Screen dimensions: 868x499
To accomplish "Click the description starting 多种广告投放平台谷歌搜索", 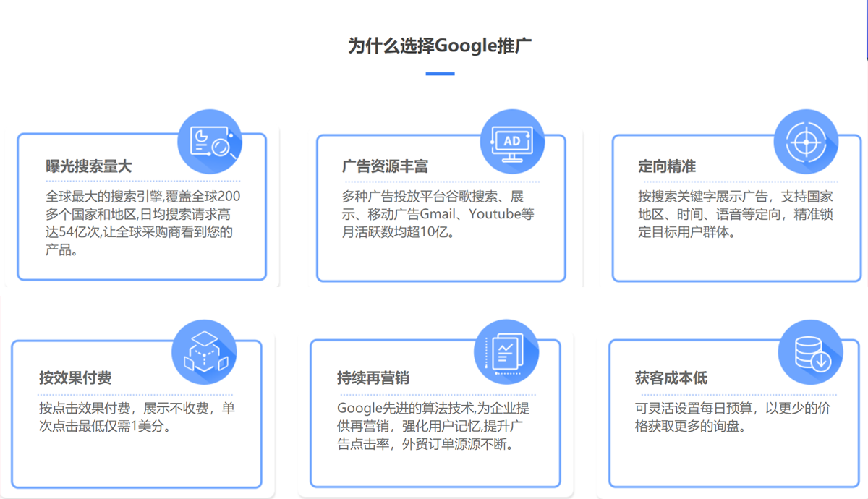I will (438, 214).
